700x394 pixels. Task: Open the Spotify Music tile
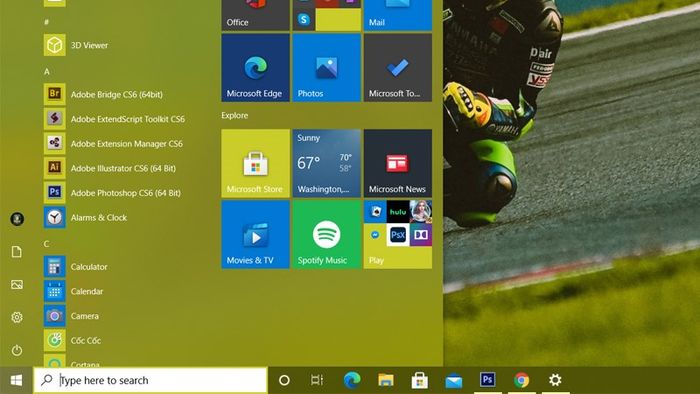point(326,234)
